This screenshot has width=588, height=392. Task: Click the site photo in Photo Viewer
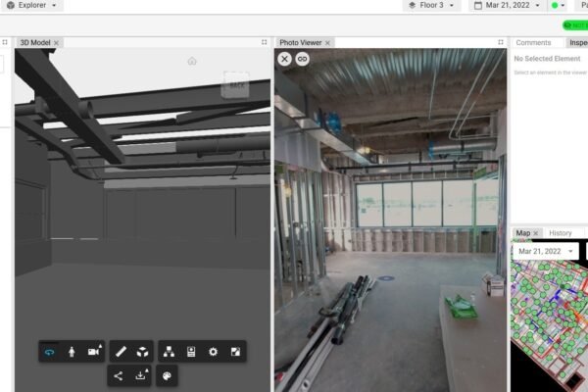[390, 220]
